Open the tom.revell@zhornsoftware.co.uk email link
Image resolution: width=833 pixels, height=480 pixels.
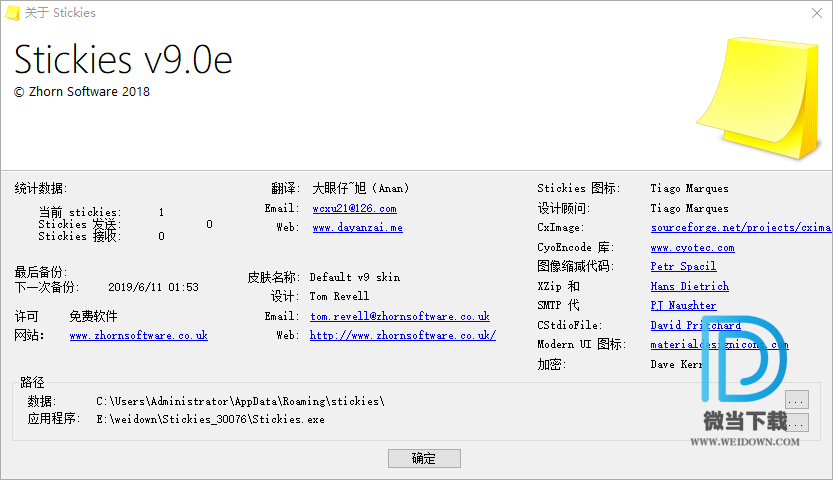(400, 316)
